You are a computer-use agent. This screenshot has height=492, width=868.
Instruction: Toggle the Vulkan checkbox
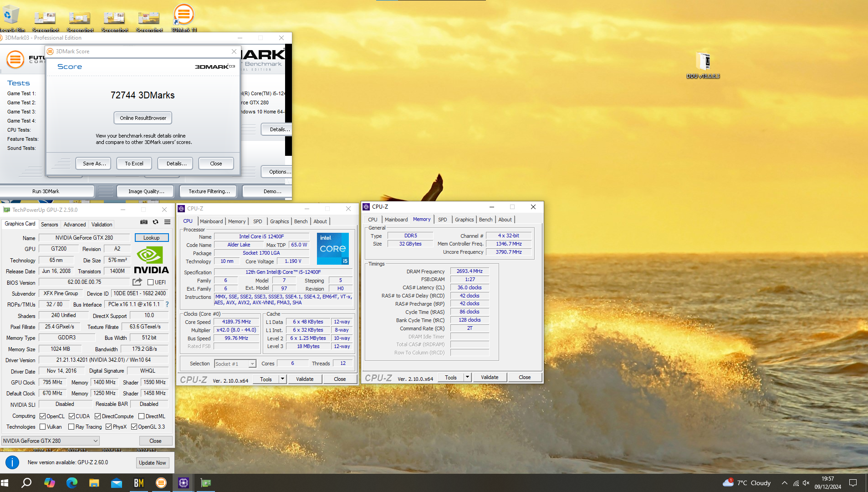pos(42,427)
